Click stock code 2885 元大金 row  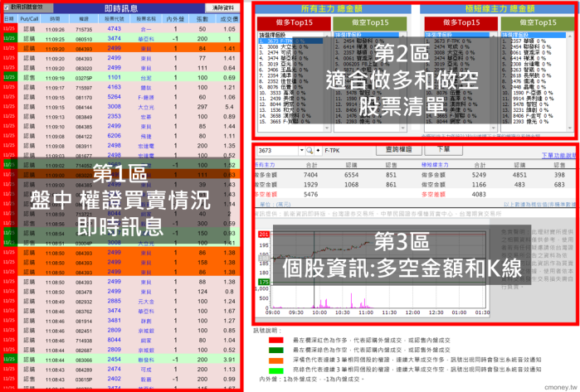tap(114, 301)
